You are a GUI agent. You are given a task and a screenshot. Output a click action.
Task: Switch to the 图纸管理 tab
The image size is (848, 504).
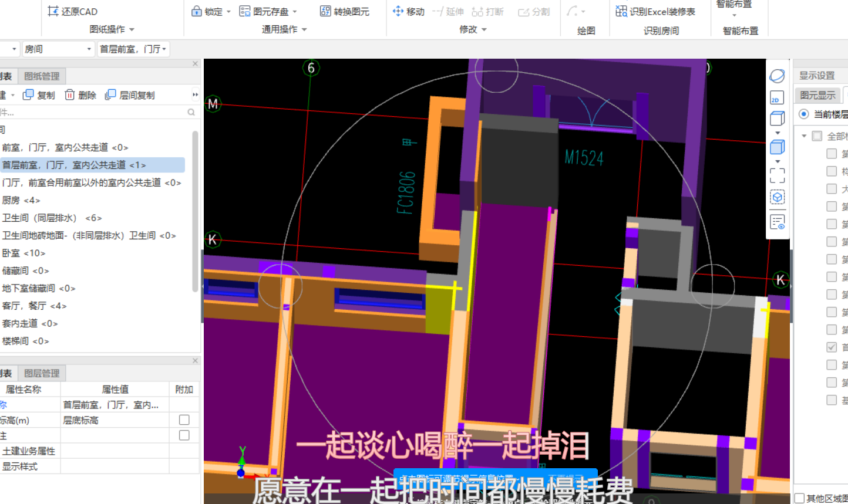pyautogui.click(x=42, y=76)
